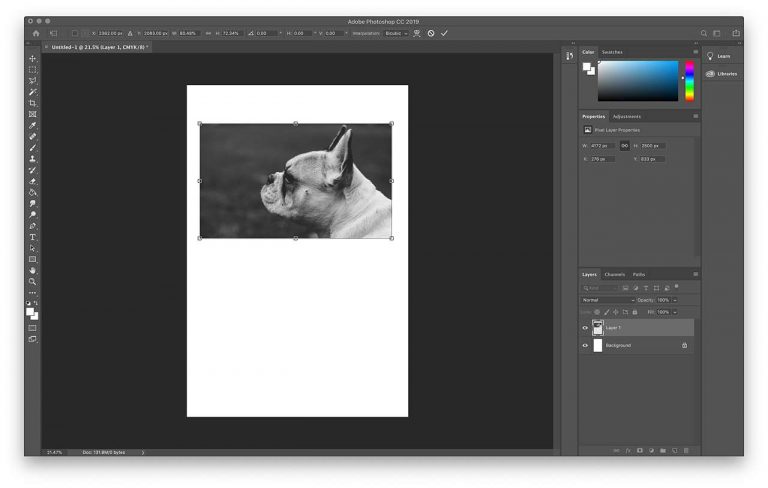Create a new group folder icon
Viewport: 768px width, 488px height.
click(x=663, y=450)
